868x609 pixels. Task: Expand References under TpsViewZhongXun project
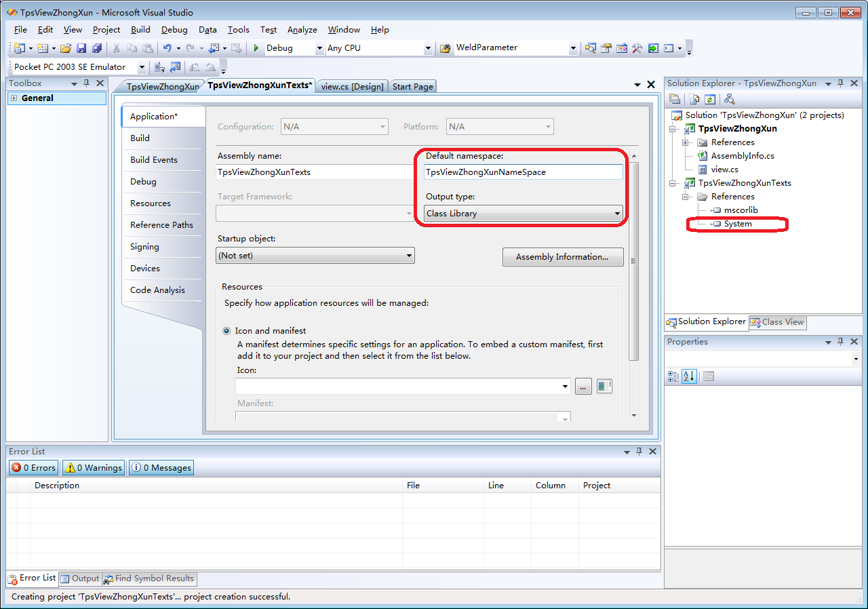click(x=686, y=142)
